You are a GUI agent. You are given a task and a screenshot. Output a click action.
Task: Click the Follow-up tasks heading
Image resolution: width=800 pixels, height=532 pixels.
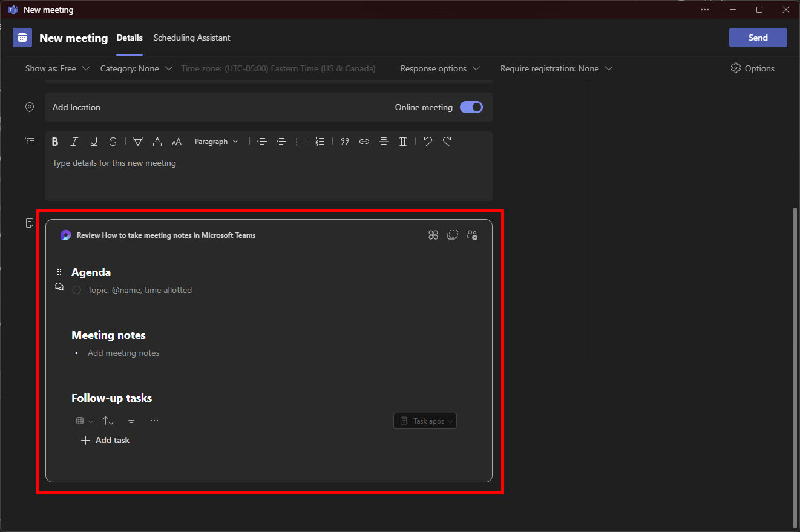pos(111,398)
